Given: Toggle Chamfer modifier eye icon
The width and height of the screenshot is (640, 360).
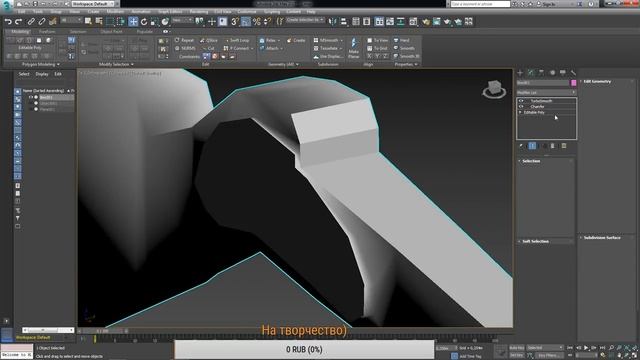Looking at the screenshot, I should pyautogui.click(x=521, y=107).
